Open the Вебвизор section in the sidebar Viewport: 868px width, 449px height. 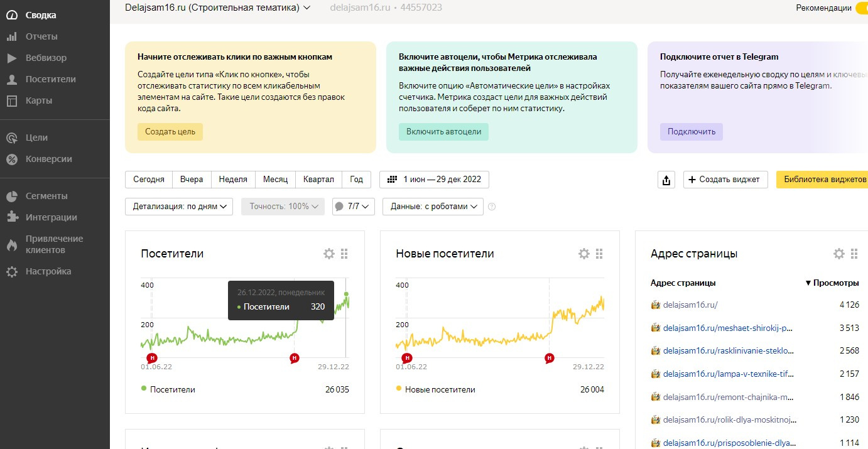coord(45,58)
